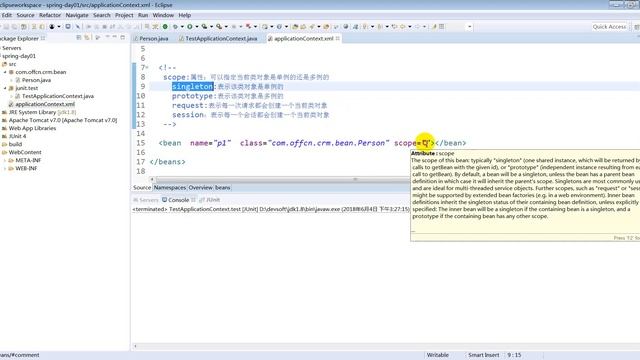Select the Console view tab
The image size is (640, 360).
coord(178,200)
